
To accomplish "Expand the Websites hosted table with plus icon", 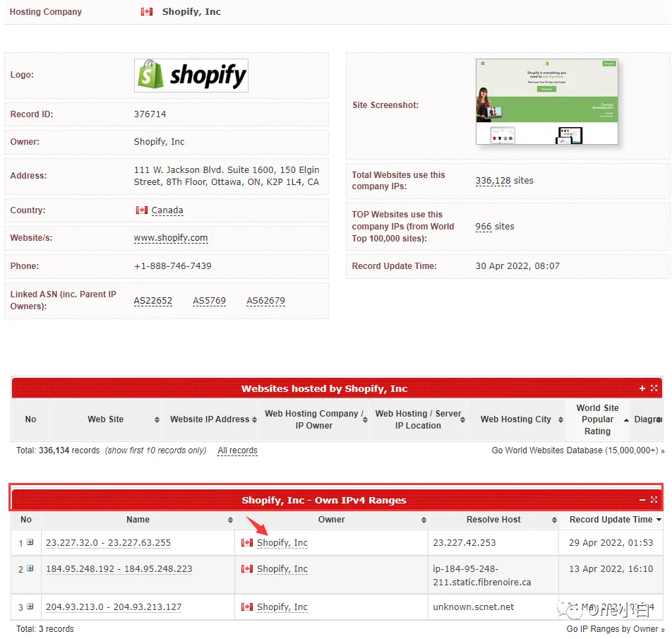I will (x=642, y=388).
